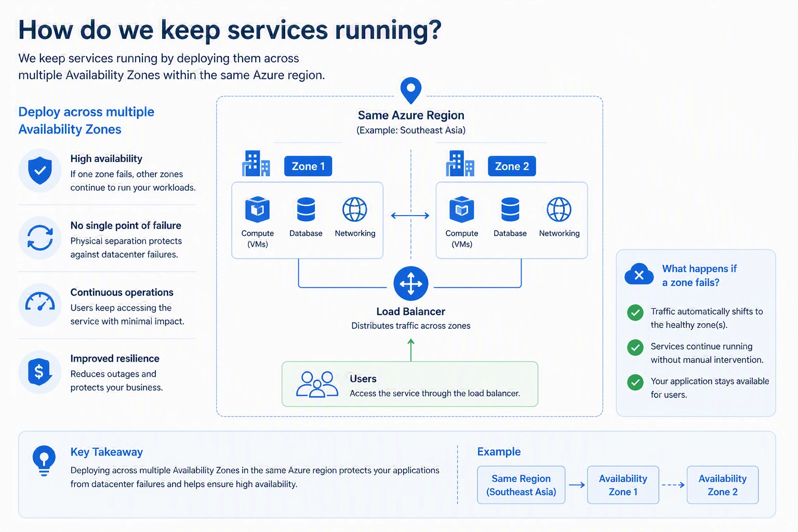Click the heading How do we keep services running?
This screenshot has width=798, height=532.
[x=230, y=30]
